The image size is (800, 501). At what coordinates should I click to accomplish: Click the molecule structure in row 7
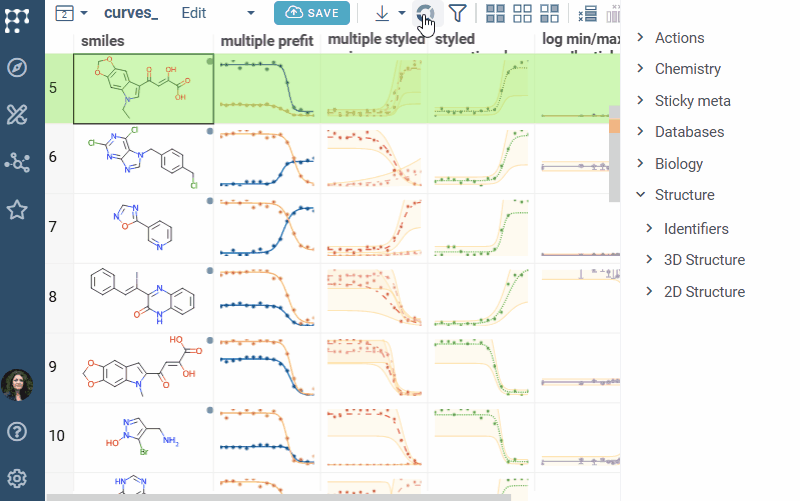tap(143, 227)
